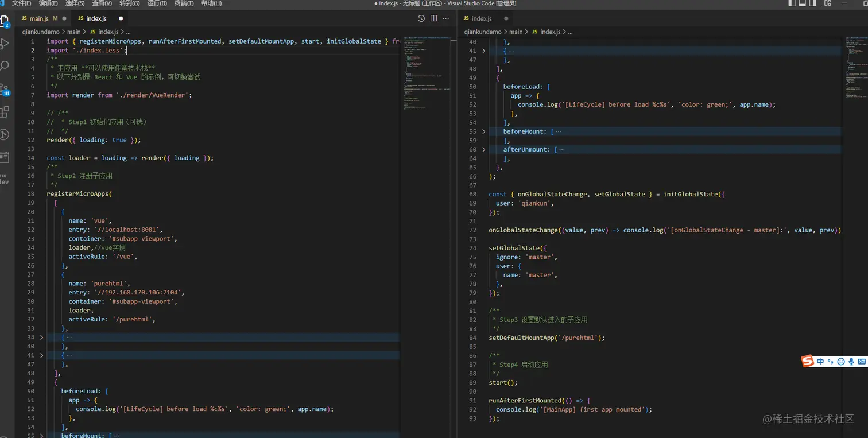The height and width of the screenshot is (438, 868).
Task: Open the Search view in activity bar
Action: pyautogui.click(x=5, y=65)
